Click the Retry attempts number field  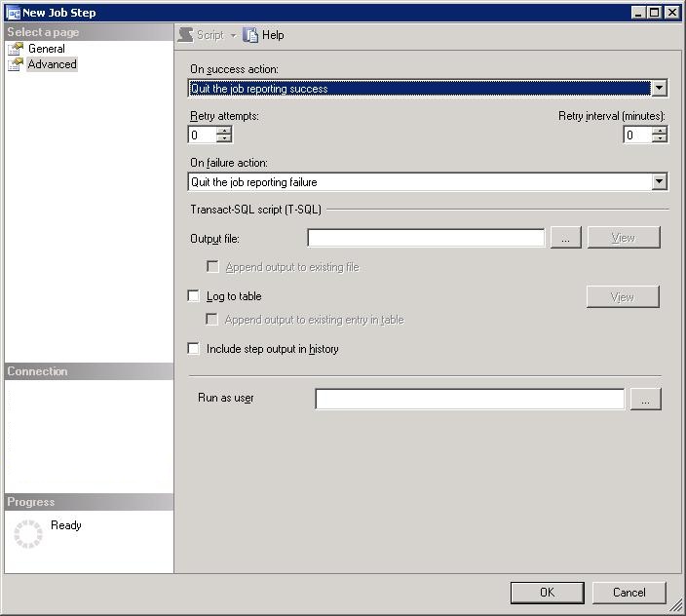pyautogui.click(x=203, y=135)
